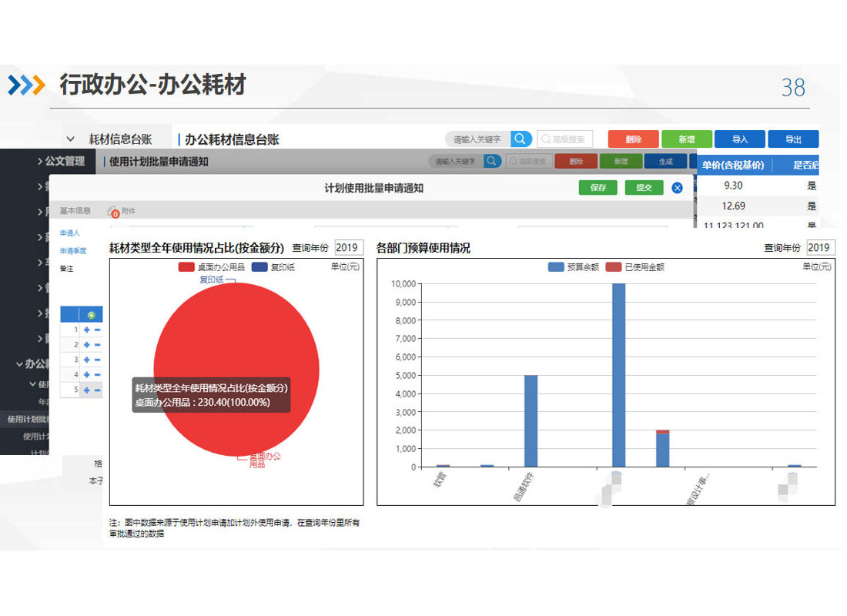Click the plus icon in row 3
The height and width of the screenshot is (616, 847).
[x=86, y=360]
